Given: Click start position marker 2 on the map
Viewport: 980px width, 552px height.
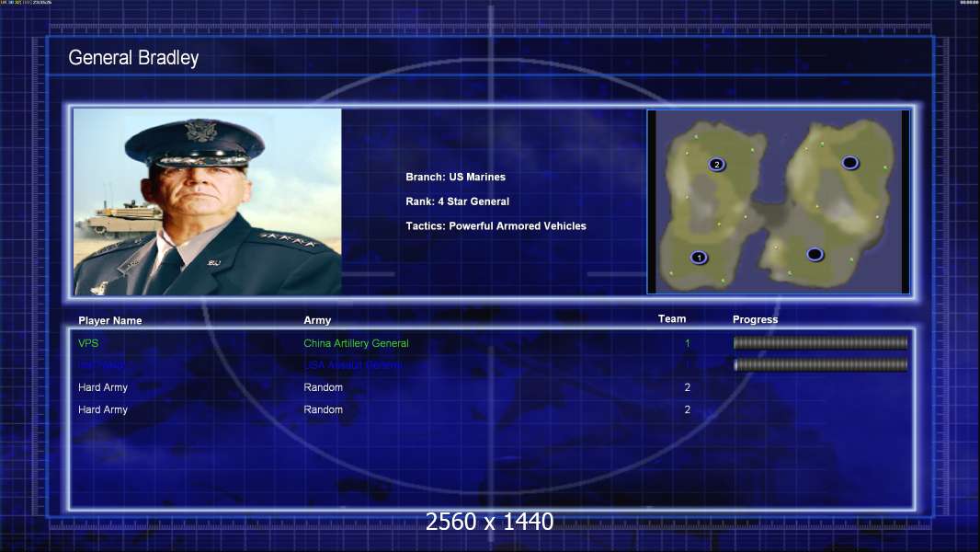Looking at the screenshot, I should point(717,165).
